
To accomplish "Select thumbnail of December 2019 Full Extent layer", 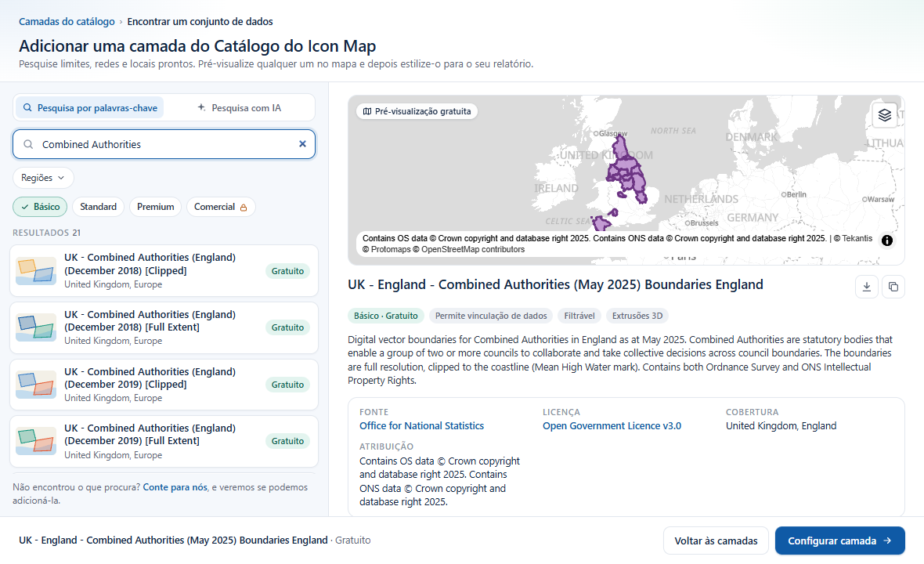I will tap(36, 442).
